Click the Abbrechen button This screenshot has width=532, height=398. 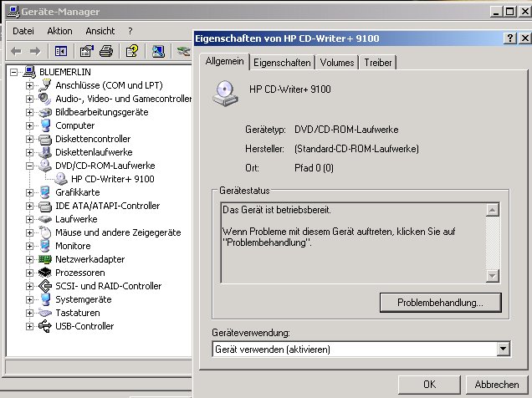pyautogui.click(x=497, y=385)
